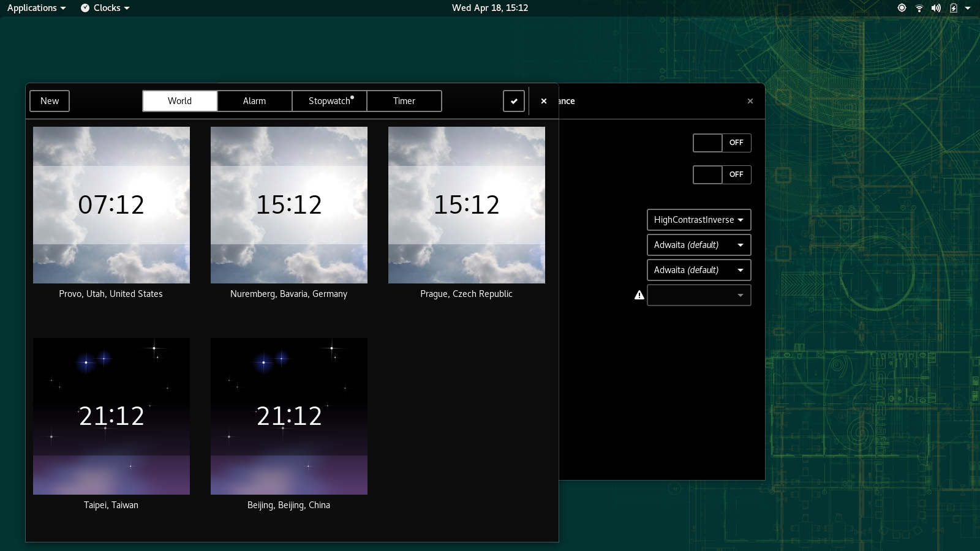Toggle the first OFF switch
Image resolution: width=980 pixels, height=551 pixels.
[x=722, y=143]
